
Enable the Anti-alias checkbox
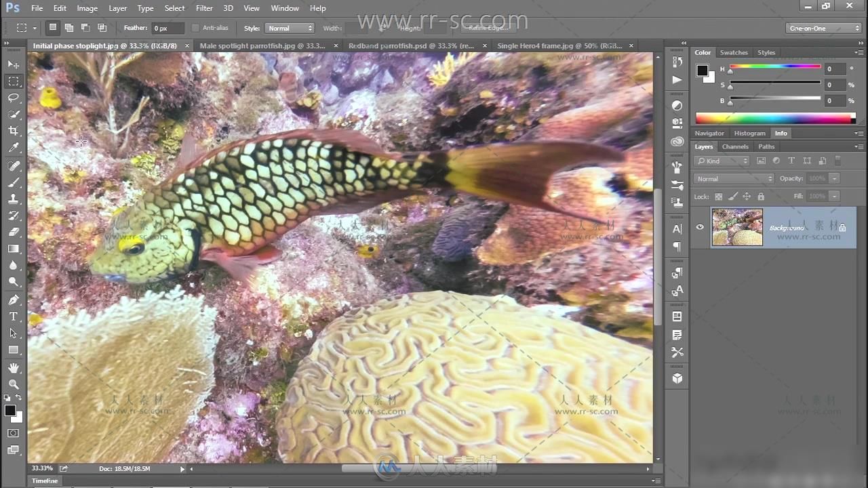[x=195, y=28]
